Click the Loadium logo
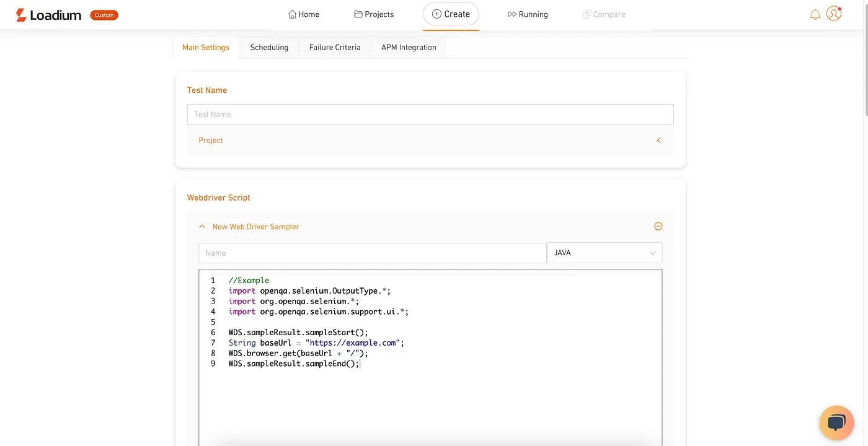Viewport: 868px width, 446px height. (x=48, y=15)
